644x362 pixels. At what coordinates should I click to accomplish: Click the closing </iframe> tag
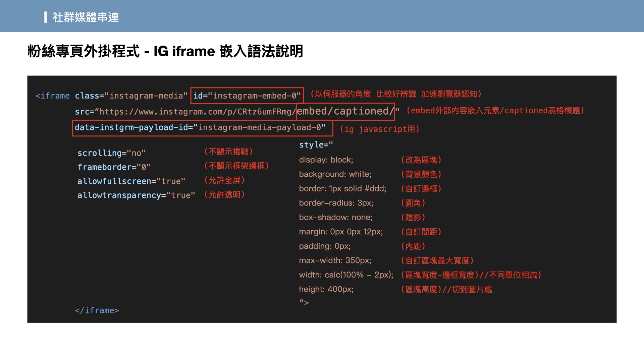tap(97, 311)
